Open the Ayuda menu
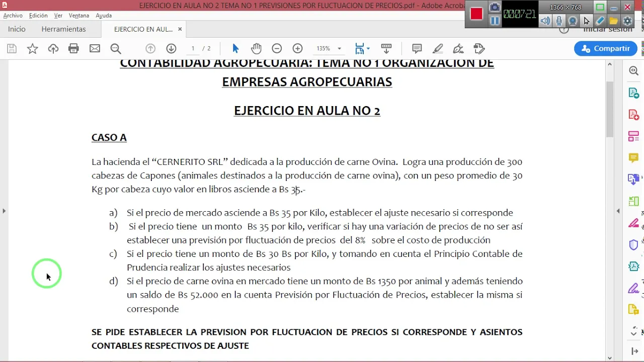 (104, 16)
